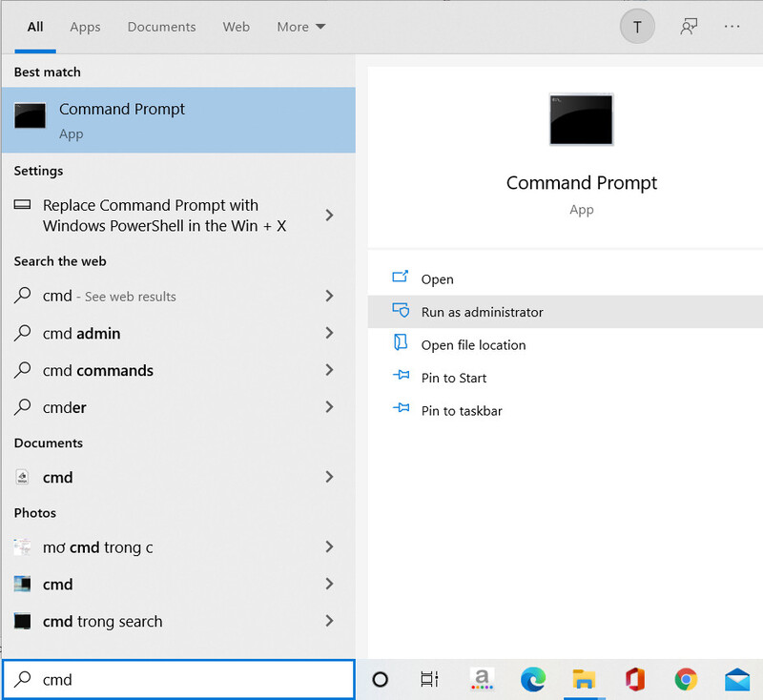The width and height of the screenshot is (763, 700).
Task: Open the three-dot options menu
Action: pos(732,27)
